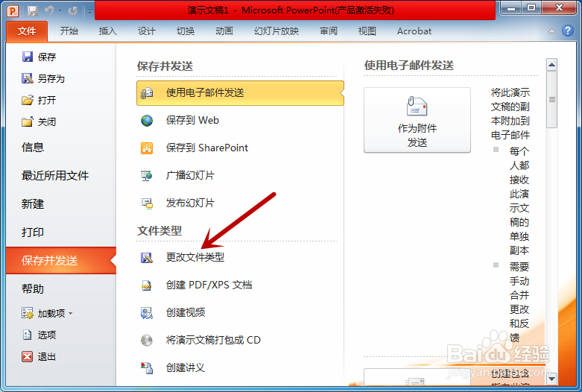Image resolution: width=582 pixels, height=392 pixels.
Task: Click the 将演示文稿打包成 CD disc icon
Action: pyautogui.click(x=147, y=340)
